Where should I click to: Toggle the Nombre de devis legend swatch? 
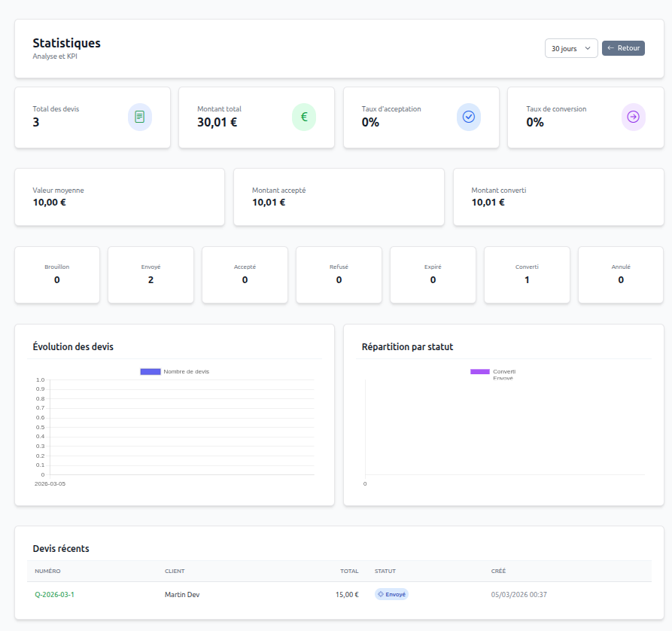click(x=151, y=372)
